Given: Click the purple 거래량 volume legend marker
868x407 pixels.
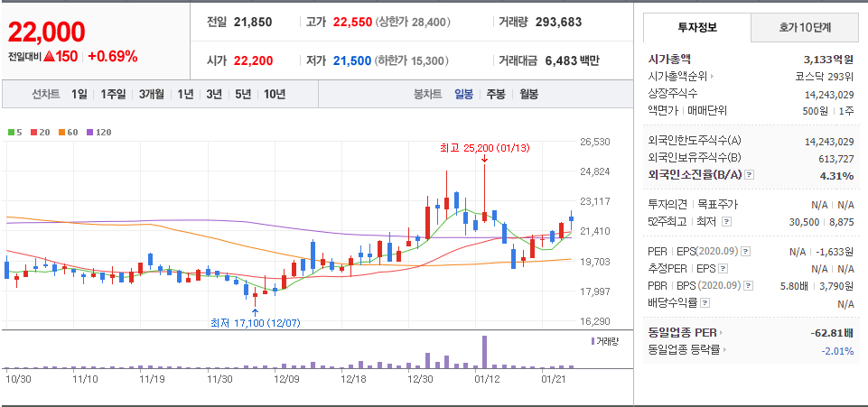Looking at the screenshot, I should tap(593, 341).
